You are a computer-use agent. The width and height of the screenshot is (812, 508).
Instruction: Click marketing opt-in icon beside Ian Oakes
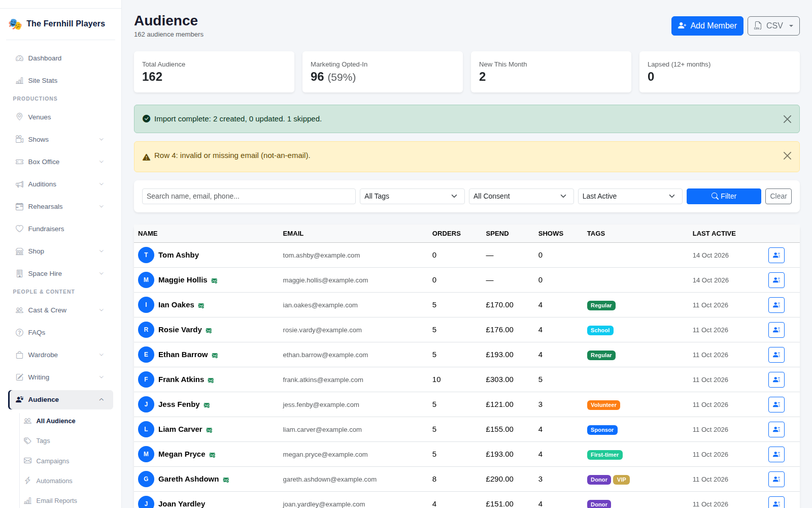click(x=201, y=306)
